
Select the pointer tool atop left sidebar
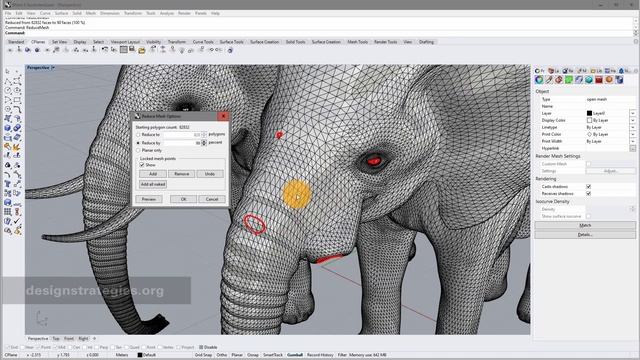pos(7,71)
